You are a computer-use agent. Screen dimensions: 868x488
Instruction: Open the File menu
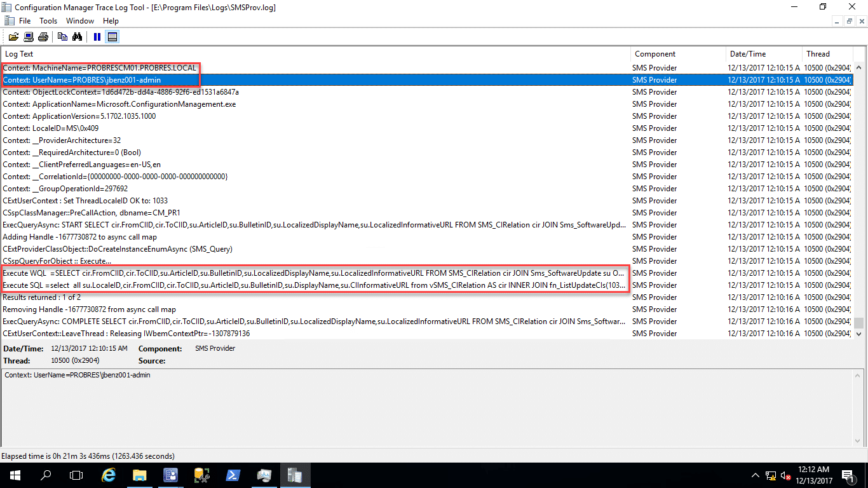[24, 21]
